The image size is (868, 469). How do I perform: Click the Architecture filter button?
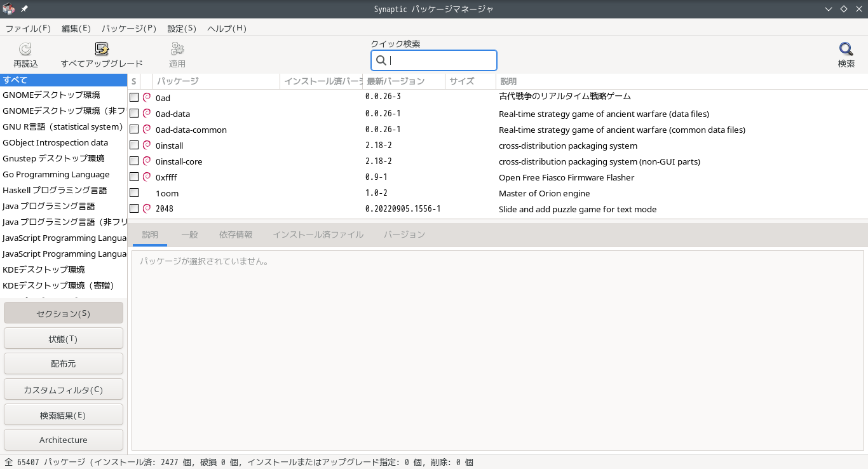point(64,440)
